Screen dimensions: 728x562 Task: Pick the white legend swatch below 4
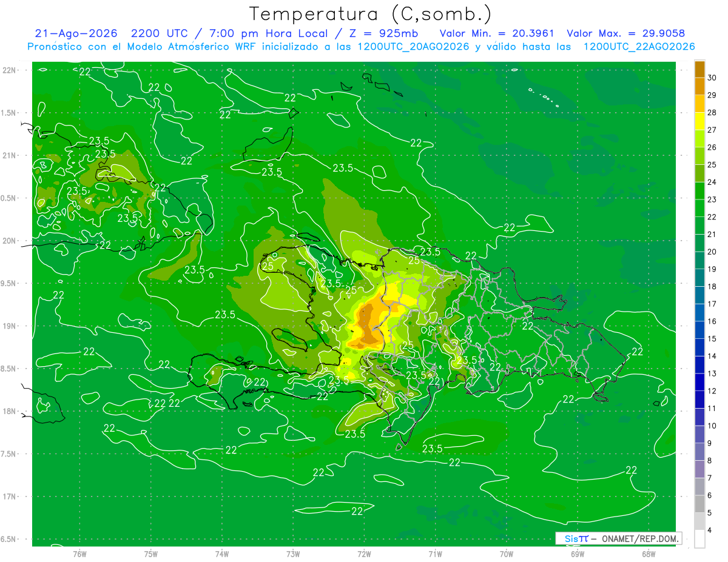coord(699,539)
